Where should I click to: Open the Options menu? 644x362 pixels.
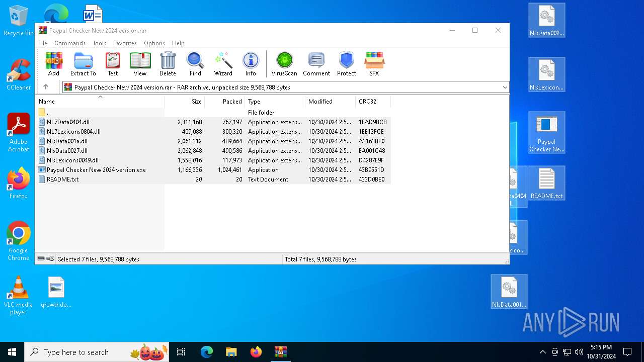pyautogui.click(x=154, y=43)
